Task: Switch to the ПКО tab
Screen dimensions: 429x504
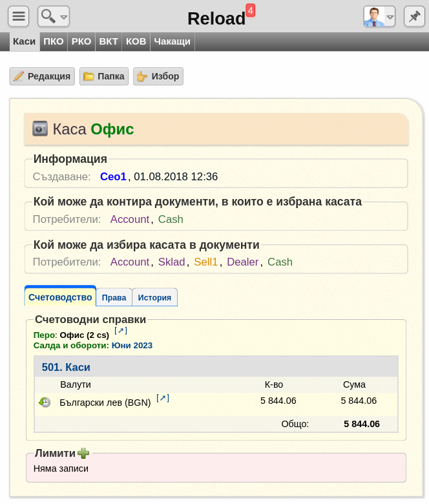Action: pyautogui.click(x=54, y=41)
